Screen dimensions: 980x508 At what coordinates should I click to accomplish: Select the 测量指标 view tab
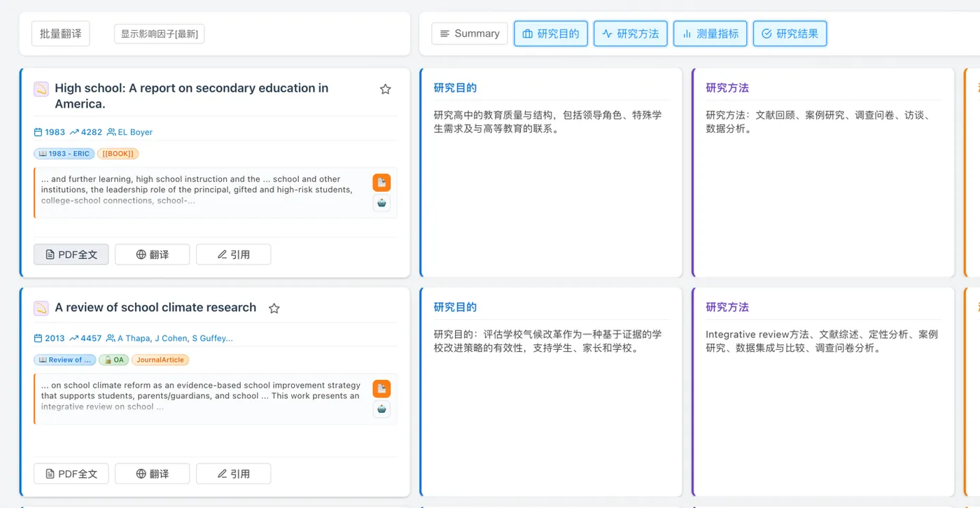coord(710,33)
